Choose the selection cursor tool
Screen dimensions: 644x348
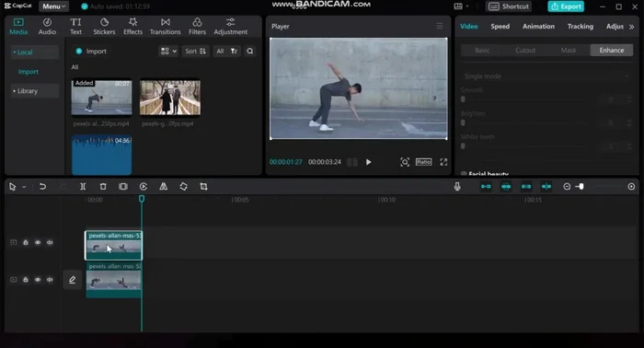pyautogui.click(x=12, y=187)
